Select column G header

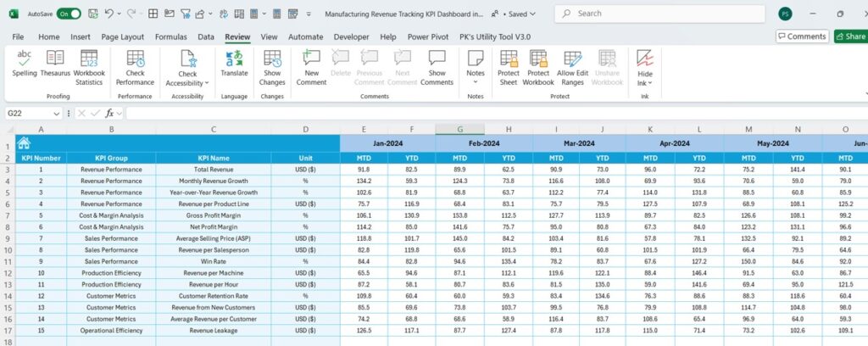(460, 129)
